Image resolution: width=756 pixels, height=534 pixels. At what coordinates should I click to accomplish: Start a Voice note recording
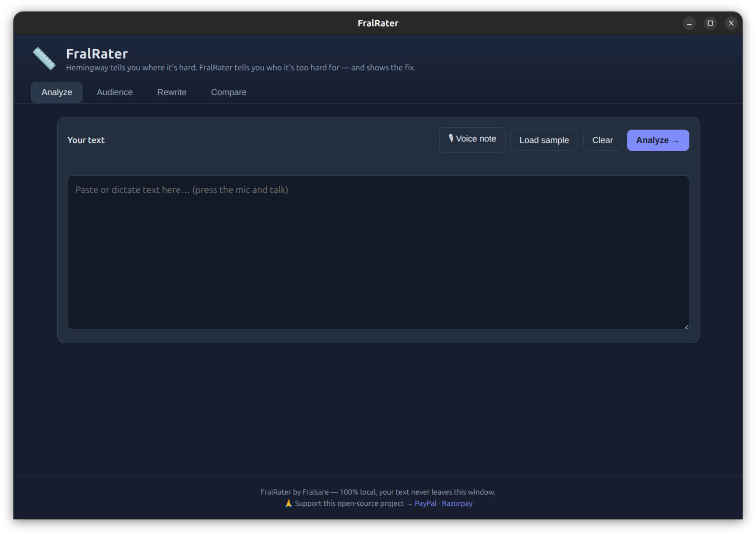(x=472, y=140)
